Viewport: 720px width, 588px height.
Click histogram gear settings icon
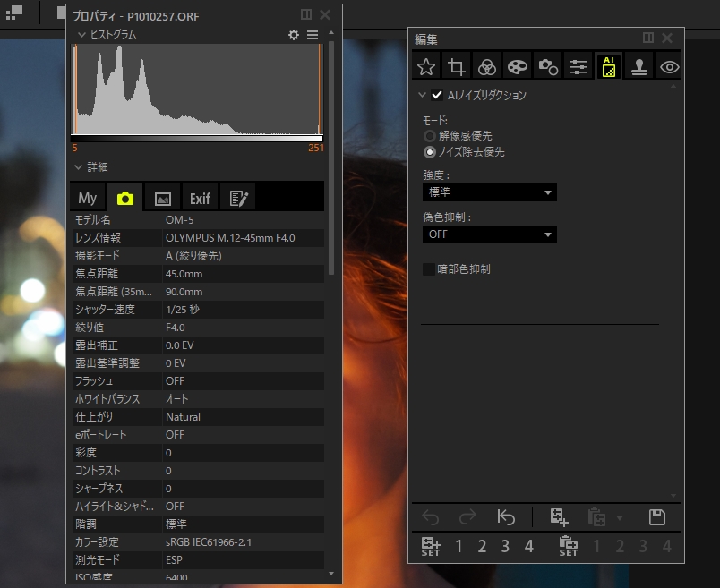294,35
